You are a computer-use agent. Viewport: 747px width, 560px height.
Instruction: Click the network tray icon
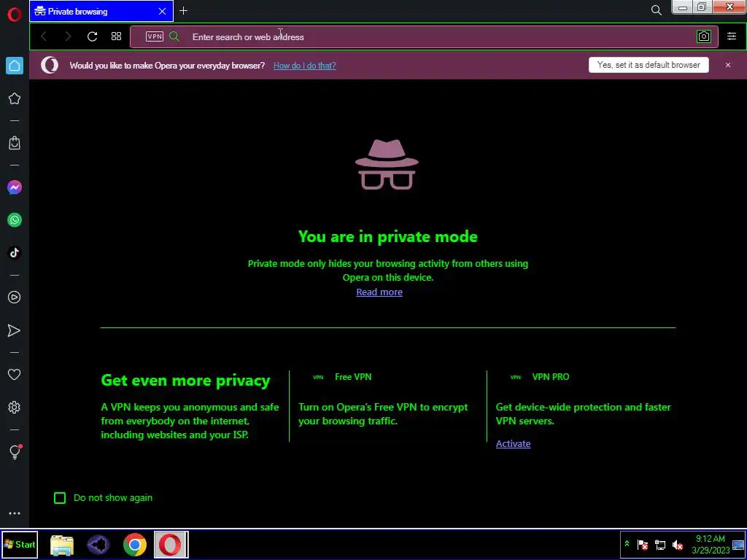tap(660, 545)
